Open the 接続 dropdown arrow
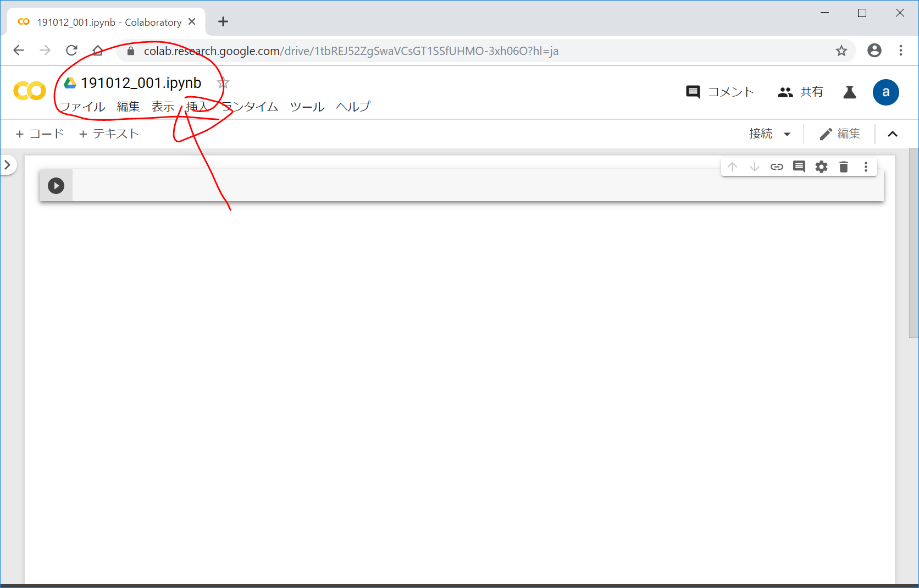The height and width of the screenshot is (588, 919). (x=787, y=134)
